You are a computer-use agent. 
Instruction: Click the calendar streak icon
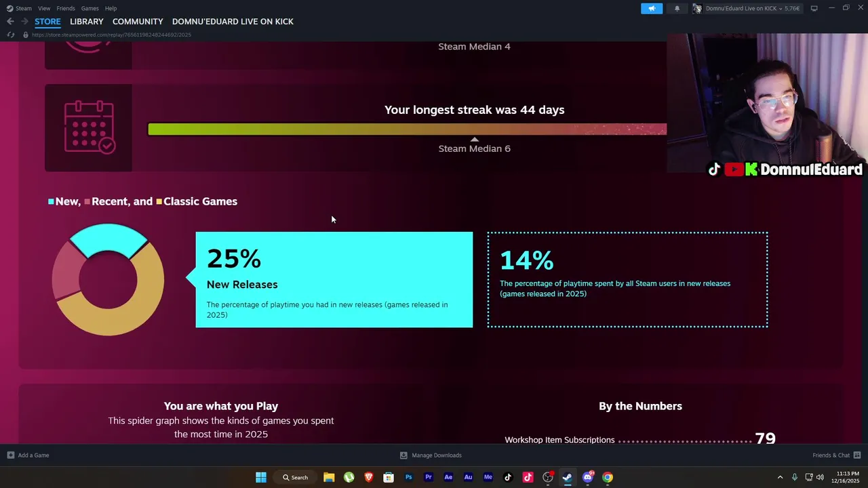pos(89,127)
